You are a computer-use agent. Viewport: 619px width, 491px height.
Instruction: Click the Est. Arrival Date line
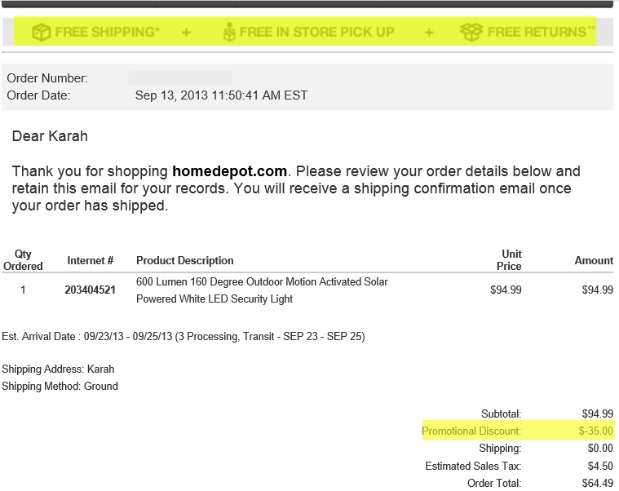pos(183,337)
